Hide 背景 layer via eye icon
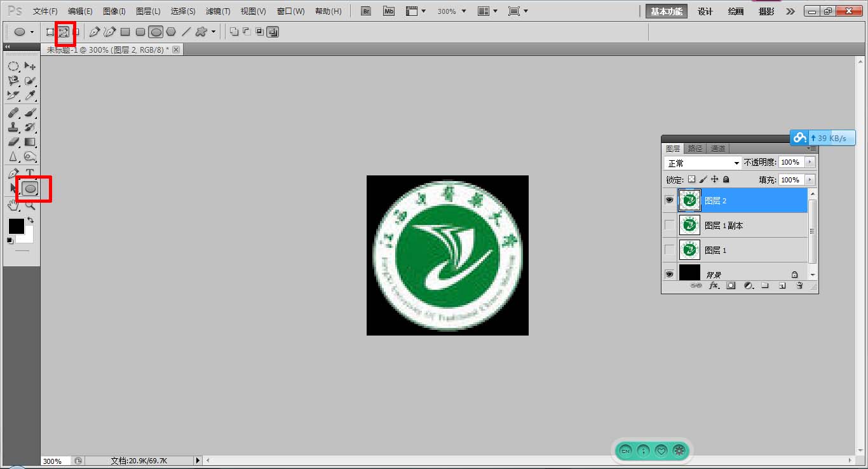Image resolution: width=868 pixels, height=469 pixels. click(669, 275)
